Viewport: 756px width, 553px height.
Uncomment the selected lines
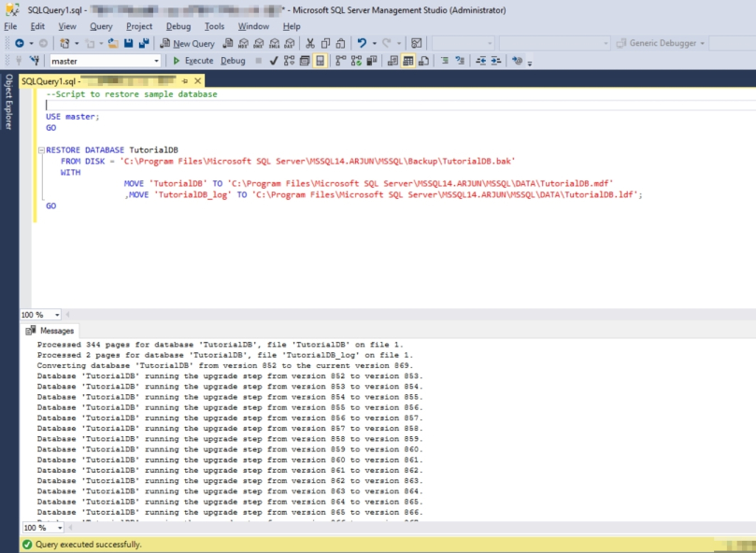click(x=460, y=61)
